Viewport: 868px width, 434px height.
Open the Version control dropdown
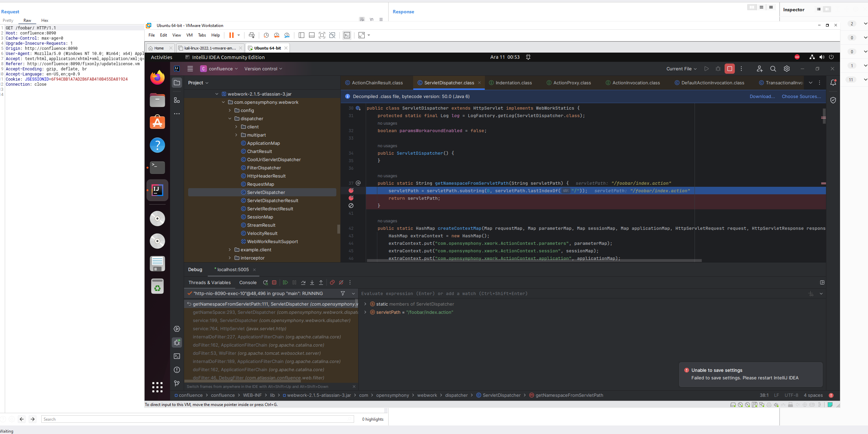[263, 69]
